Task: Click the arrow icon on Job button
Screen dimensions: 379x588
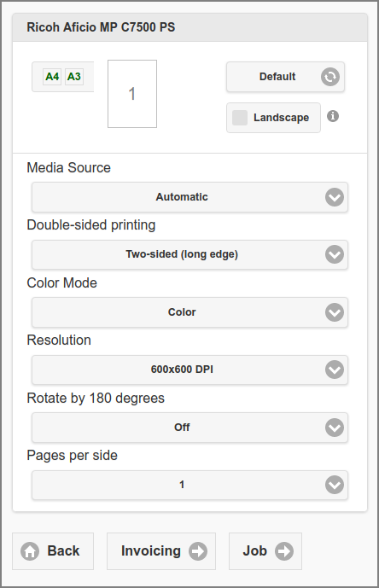Action: 284,551
